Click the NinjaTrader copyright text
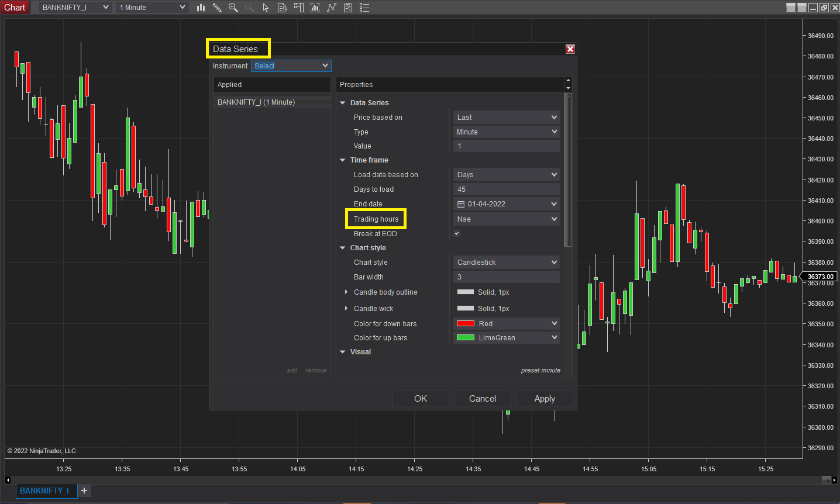Image resolution: width=840 pixels, height=504 pixels. (x=42, y=451)
